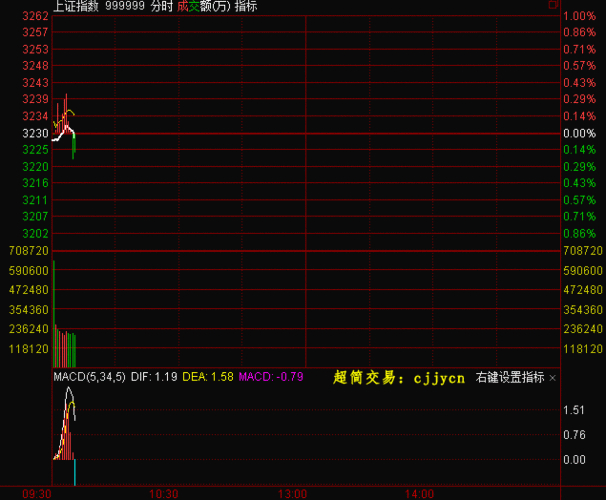Image resolution: width=606 pixels, height=500 pixels.
Task: Click the 09:30 time axis marker
Action: coord(36,493)
